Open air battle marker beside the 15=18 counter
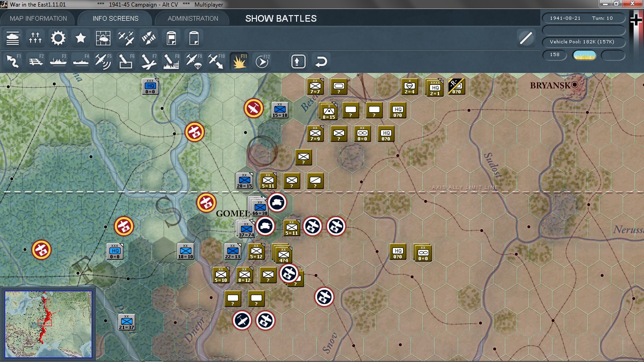 click(x=254, y=108)
